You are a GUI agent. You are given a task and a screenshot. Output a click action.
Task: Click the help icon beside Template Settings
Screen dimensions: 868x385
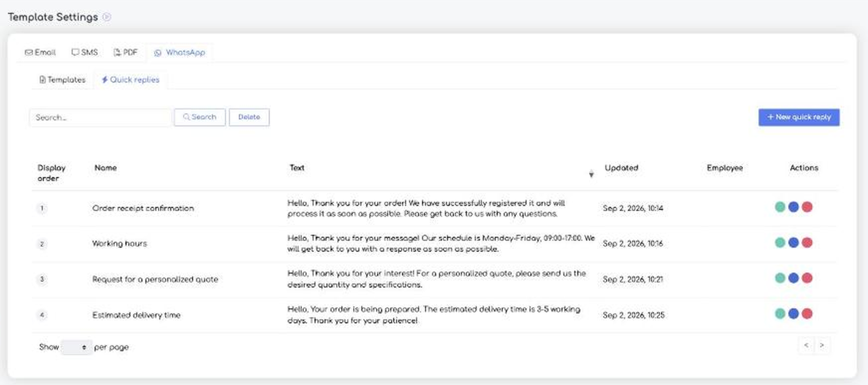coord(107,17)
